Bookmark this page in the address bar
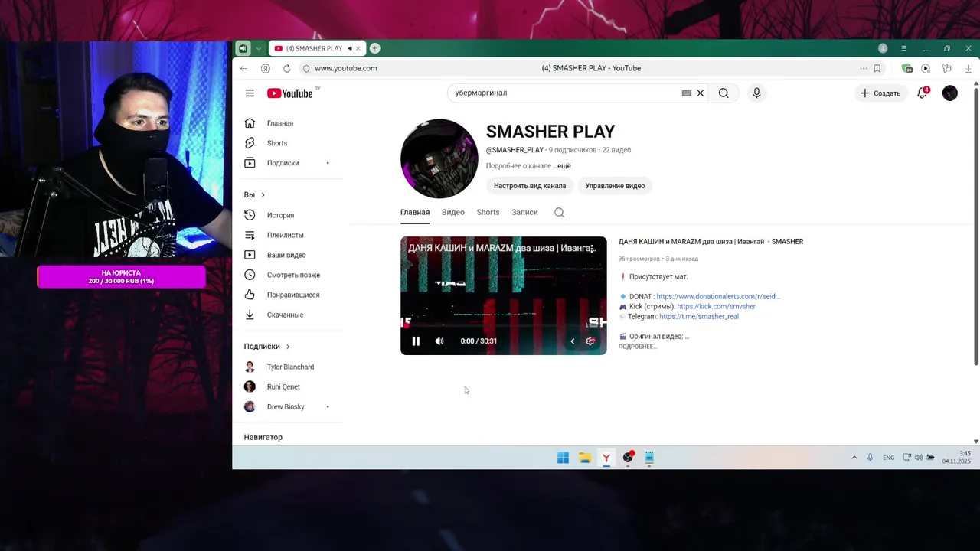The width and height of the screenshot is (980, 551). (877, 68)
